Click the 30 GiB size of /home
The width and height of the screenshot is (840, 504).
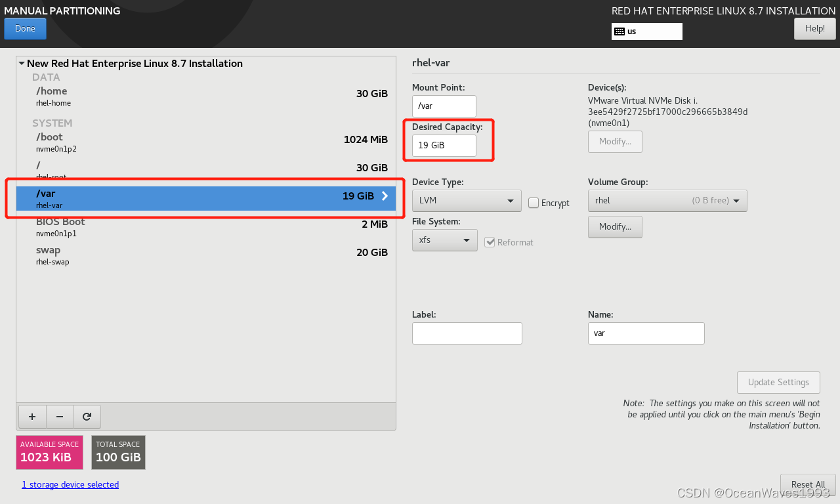(x=372, y=94)
